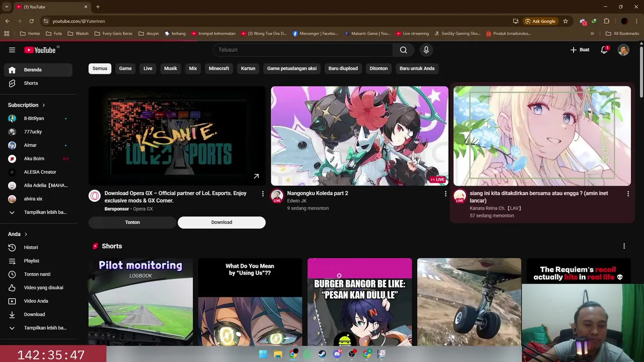Select the Musik filter chip

(x=171, y=68)
